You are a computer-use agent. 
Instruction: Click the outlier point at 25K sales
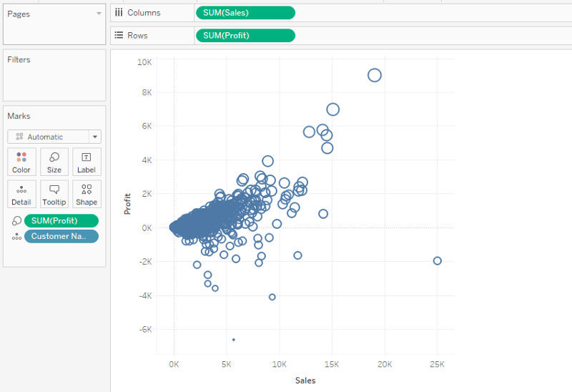[438, 261]
